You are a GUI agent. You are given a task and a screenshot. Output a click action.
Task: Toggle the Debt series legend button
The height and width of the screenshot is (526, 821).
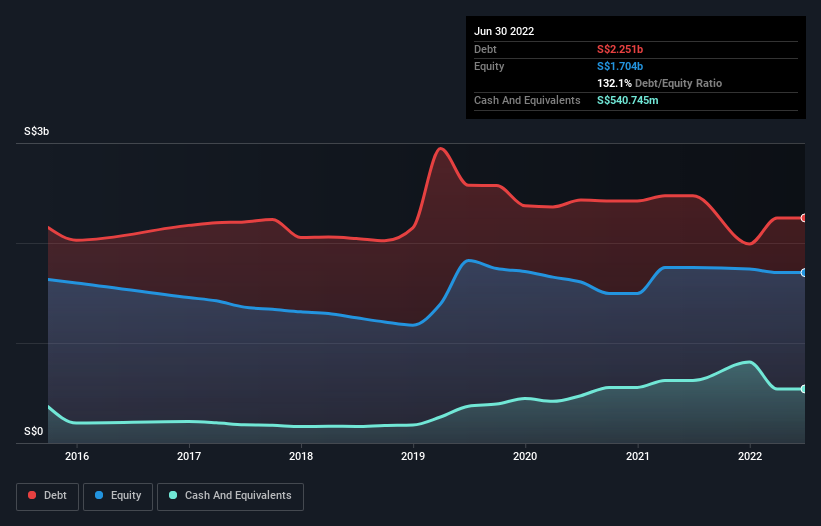[48, 496]
